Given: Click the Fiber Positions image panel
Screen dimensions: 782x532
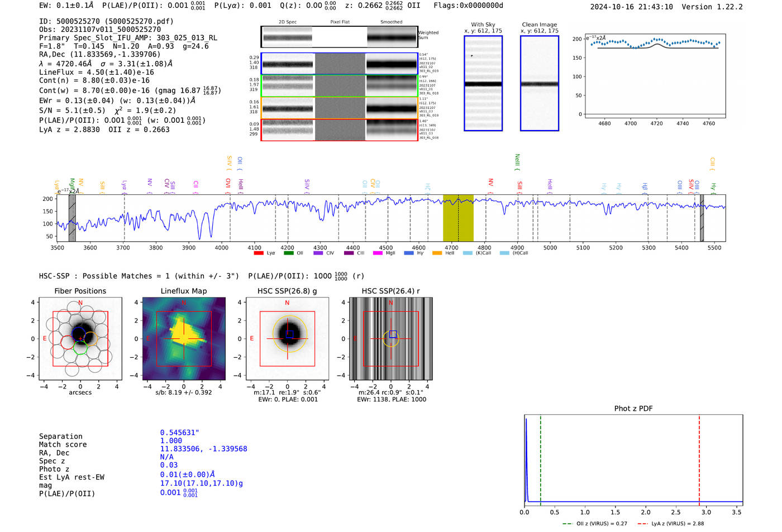Looking at the screenshot, I should pyautogui.click(x=80, y=339).
